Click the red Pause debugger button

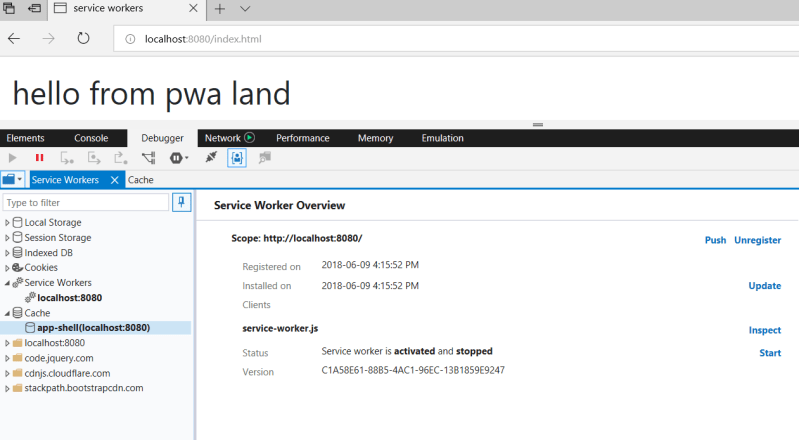click(x=39, y=158)
